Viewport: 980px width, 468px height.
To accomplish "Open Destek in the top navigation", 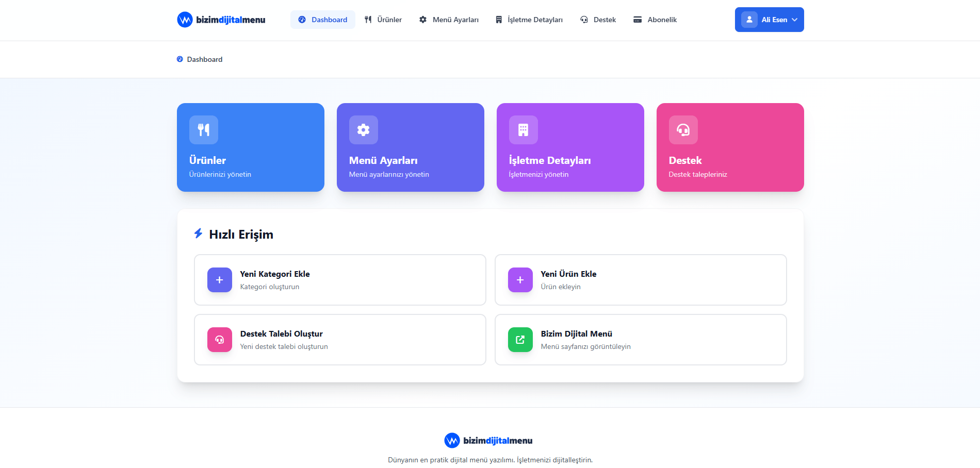I will 598,20.
